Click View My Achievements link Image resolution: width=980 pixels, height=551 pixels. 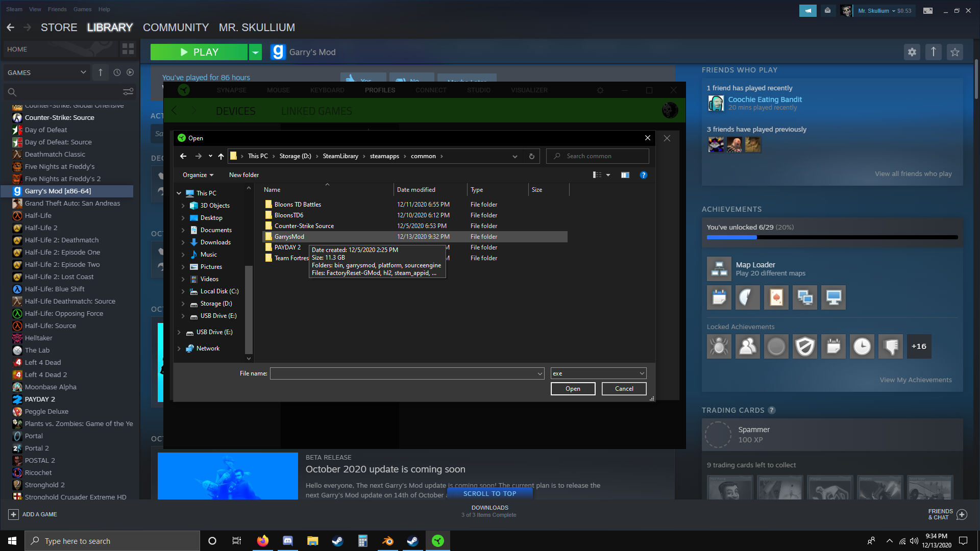915,380
